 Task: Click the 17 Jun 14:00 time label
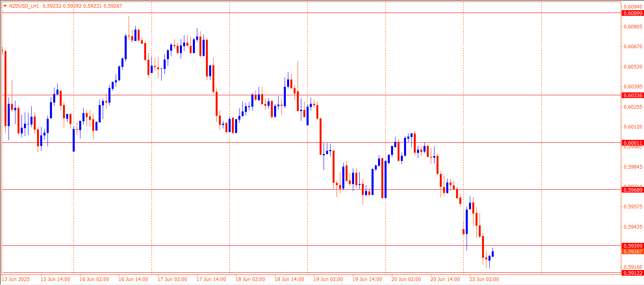[211, 279]
